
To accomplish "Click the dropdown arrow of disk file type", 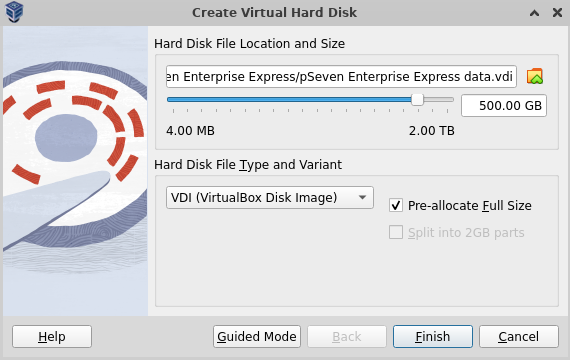I will click(x=362, y=197).
